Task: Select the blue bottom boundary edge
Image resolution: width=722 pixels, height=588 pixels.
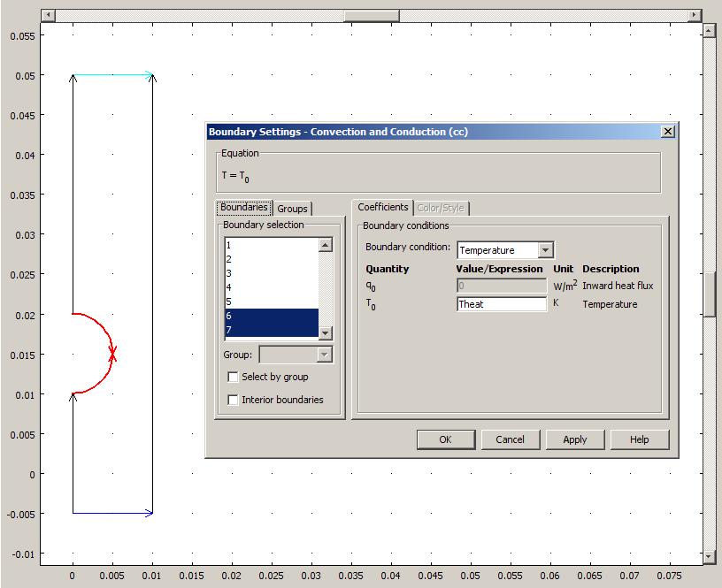Action: (x=113, y=513)
